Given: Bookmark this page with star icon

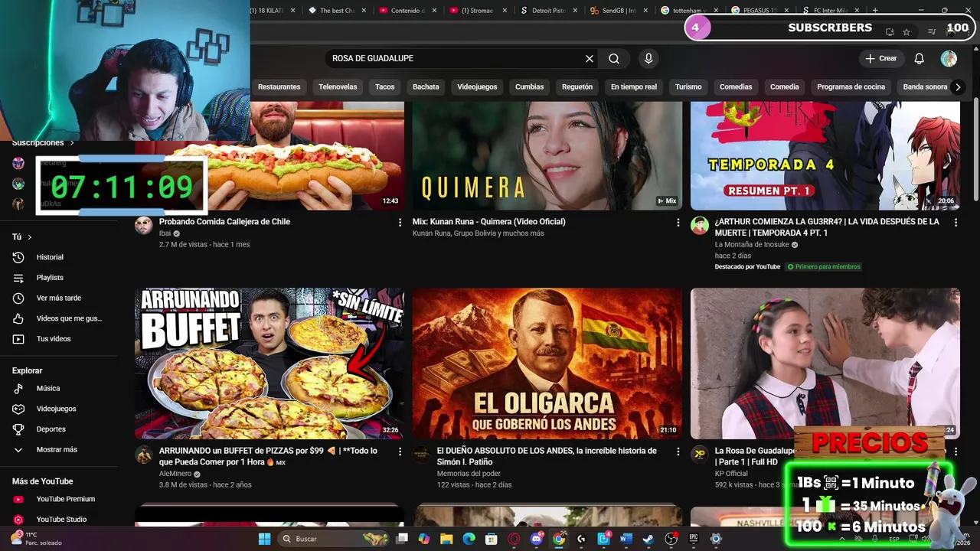Looking at the screenshot, I should coord(906,32).
